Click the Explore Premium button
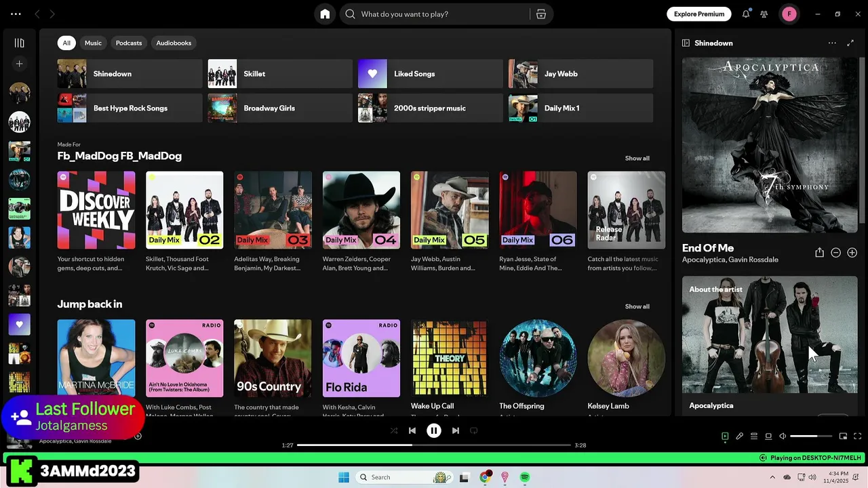 699,14
